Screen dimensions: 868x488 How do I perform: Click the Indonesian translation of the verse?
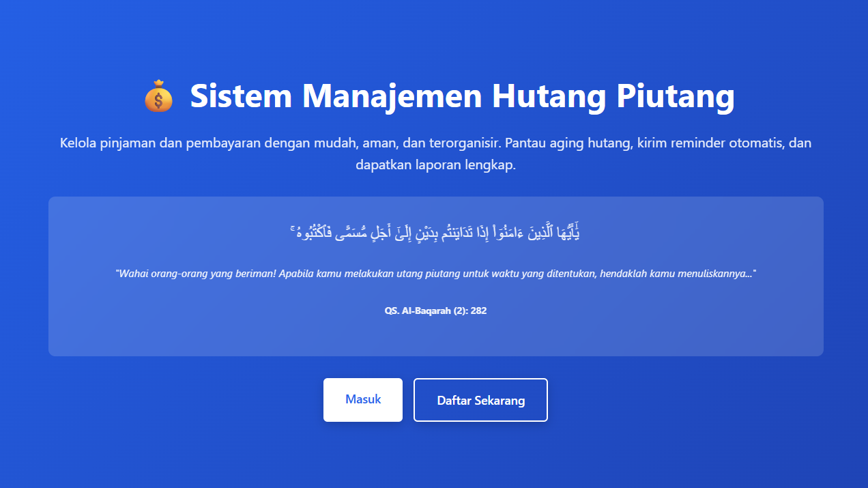(x=435, y=273)
